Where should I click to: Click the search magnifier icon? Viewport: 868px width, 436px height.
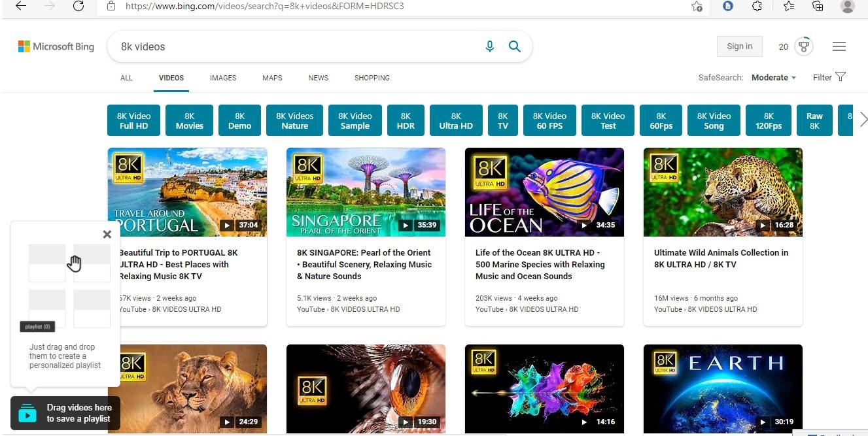(x=514, y=46)
